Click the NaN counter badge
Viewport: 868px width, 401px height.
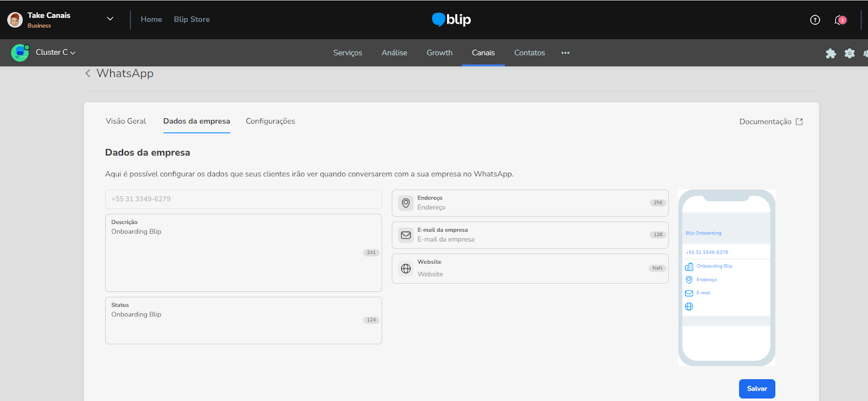point(657,269)
